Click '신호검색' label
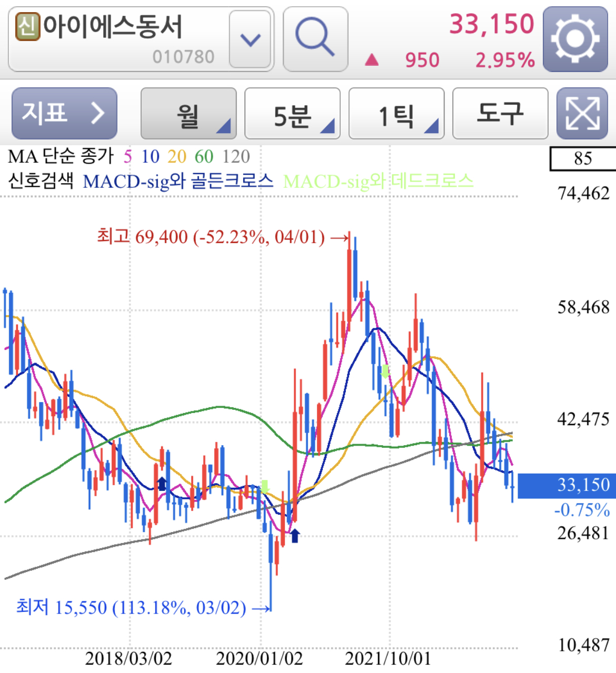The width and height of the screenshot is (616, 673). click(x=41, y=181)
